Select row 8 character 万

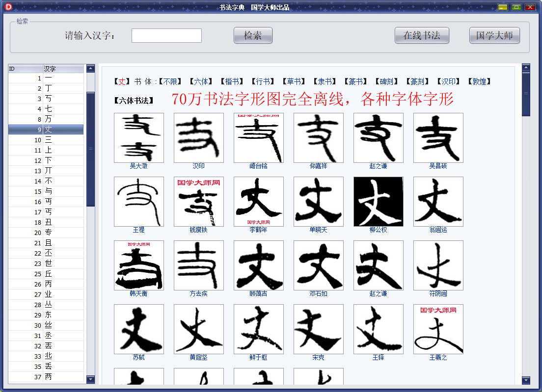pyautogui.click(x=46, y=119)
